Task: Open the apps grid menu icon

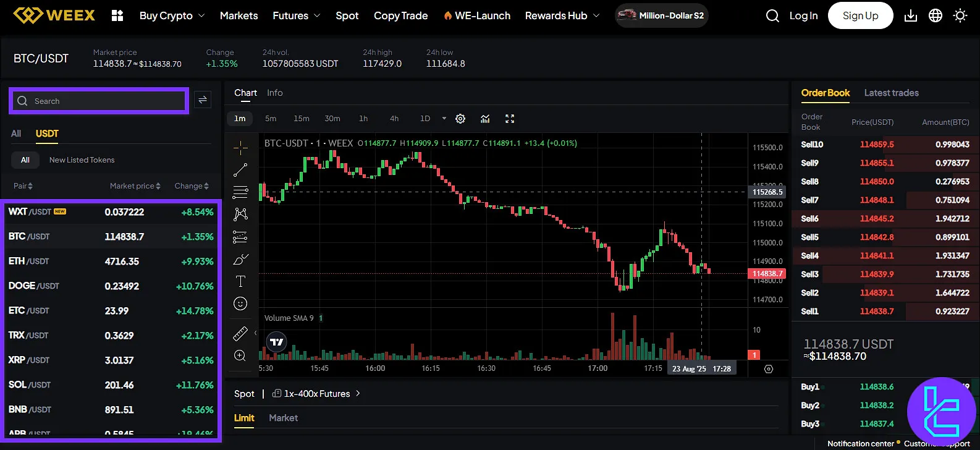Action: coord(117,15)
